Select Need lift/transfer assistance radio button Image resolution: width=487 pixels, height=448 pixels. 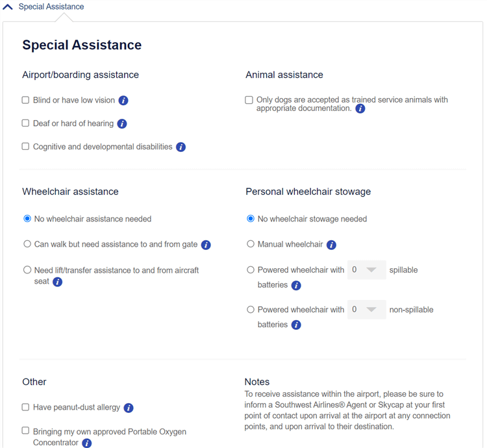27,270
